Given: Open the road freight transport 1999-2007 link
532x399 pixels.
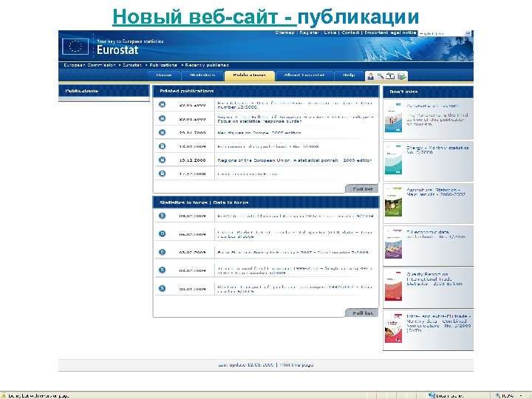Looking at the screenshot, I should click(x=296, y=270).
